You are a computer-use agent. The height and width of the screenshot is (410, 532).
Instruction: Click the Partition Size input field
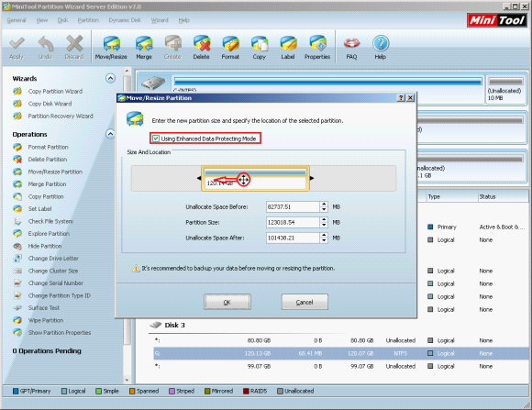pyautogui.click(x=294, y=222)
